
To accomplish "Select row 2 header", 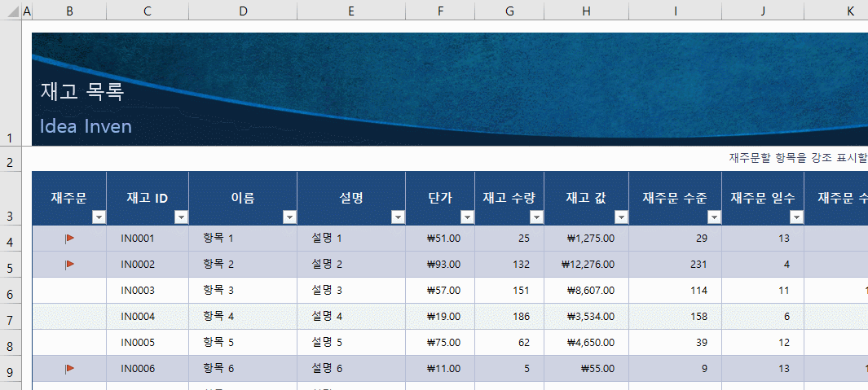I will (11, 159).
